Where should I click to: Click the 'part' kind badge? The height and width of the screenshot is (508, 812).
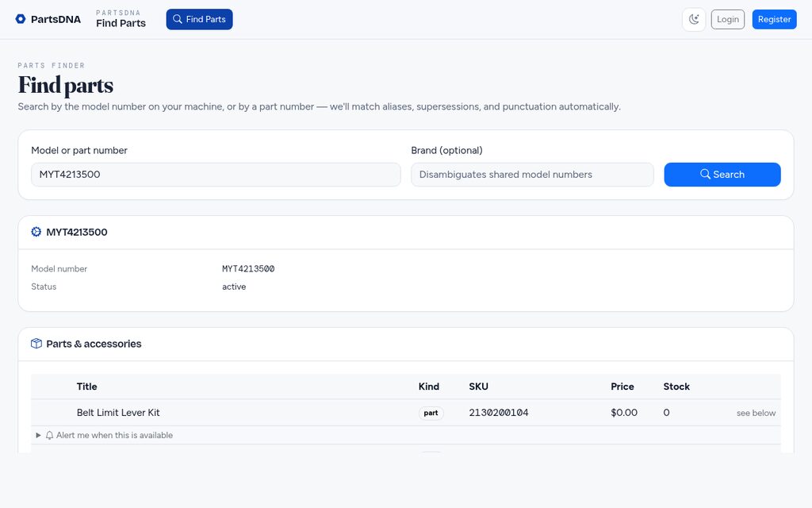tap(431, 413)
